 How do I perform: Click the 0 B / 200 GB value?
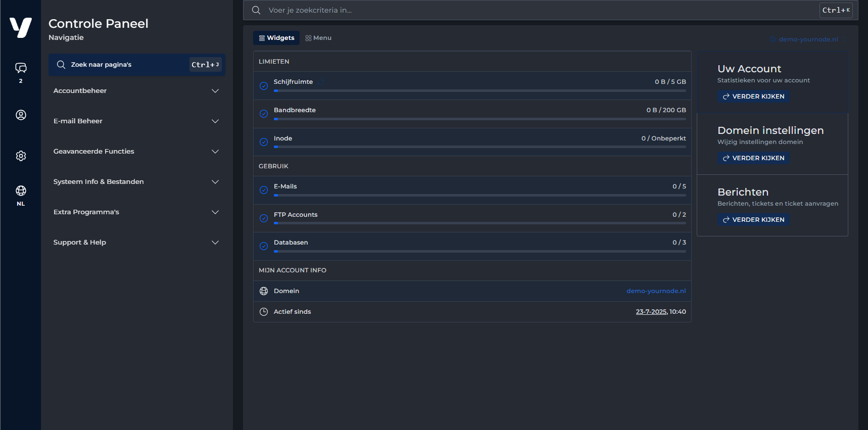(x=666, y=110)
